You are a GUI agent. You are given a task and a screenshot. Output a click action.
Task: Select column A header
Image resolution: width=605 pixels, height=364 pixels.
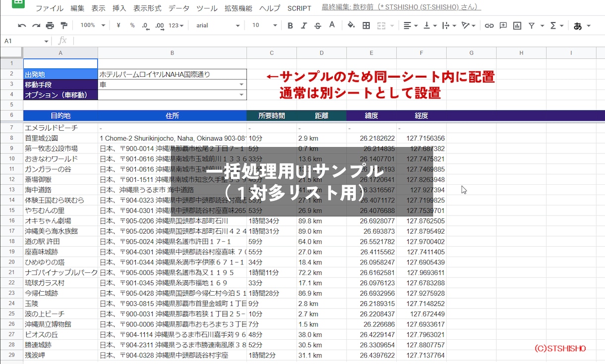pyautogui.click(x=60, y=53)
